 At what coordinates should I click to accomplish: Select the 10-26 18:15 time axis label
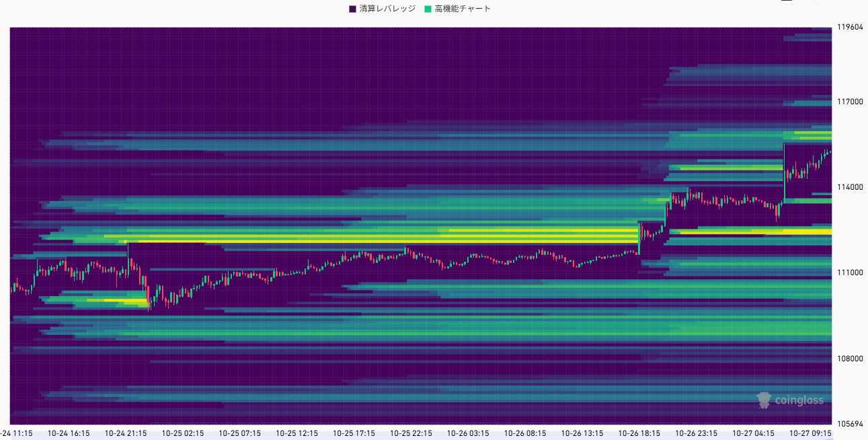pyautogui.click(x=640, y=433)
